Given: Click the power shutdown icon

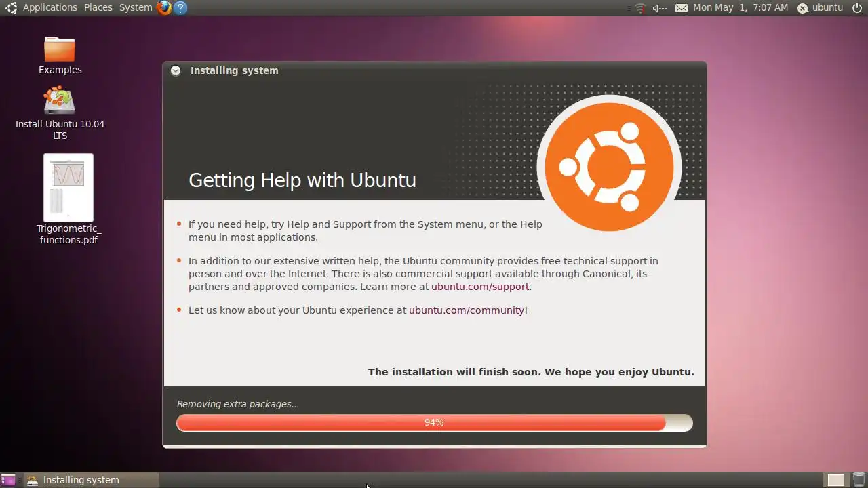Looking at the screenshot, I should pos(857,8).
